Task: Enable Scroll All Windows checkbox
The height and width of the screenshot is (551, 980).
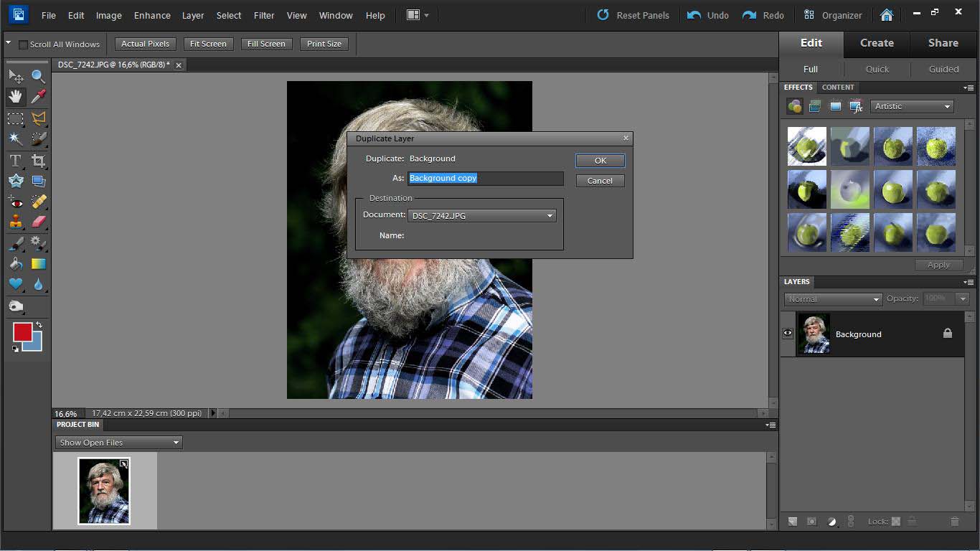Action: point(23,44)
